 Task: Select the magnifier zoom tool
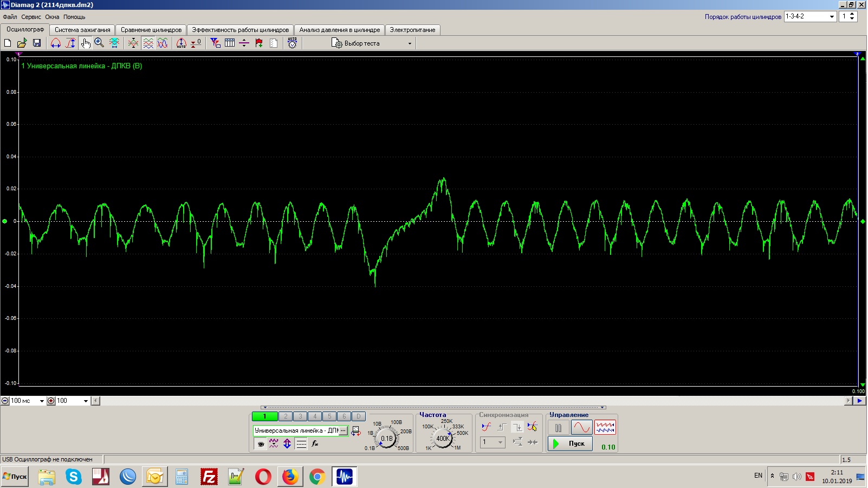(99, 43)
